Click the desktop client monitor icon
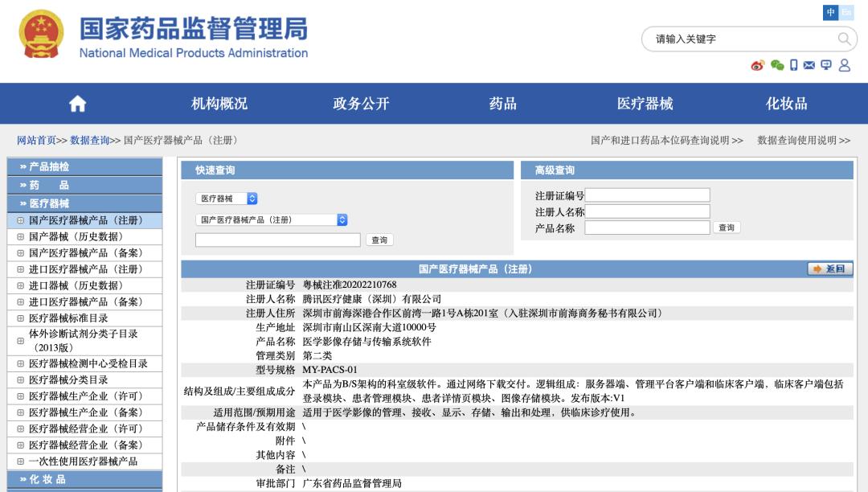868x492 pixels. (826, 64)
